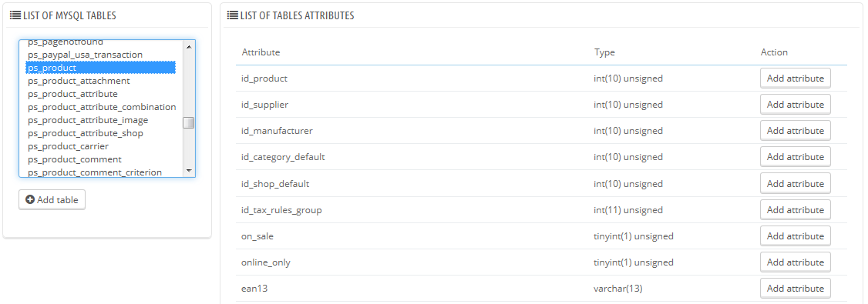Add attribute for online_only row

tap(796, 262)
